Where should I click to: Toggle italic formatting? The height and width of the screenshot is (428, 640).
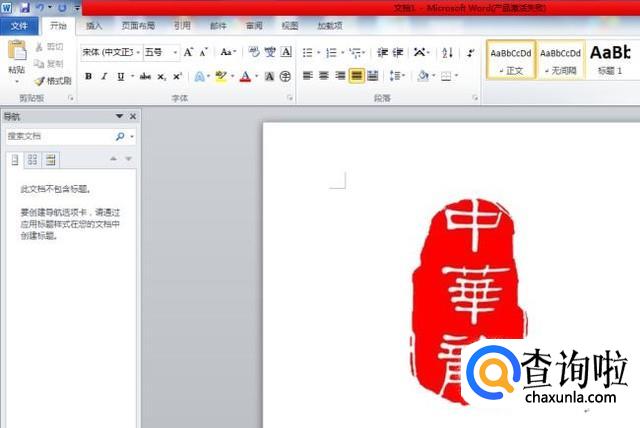(104, 76)
